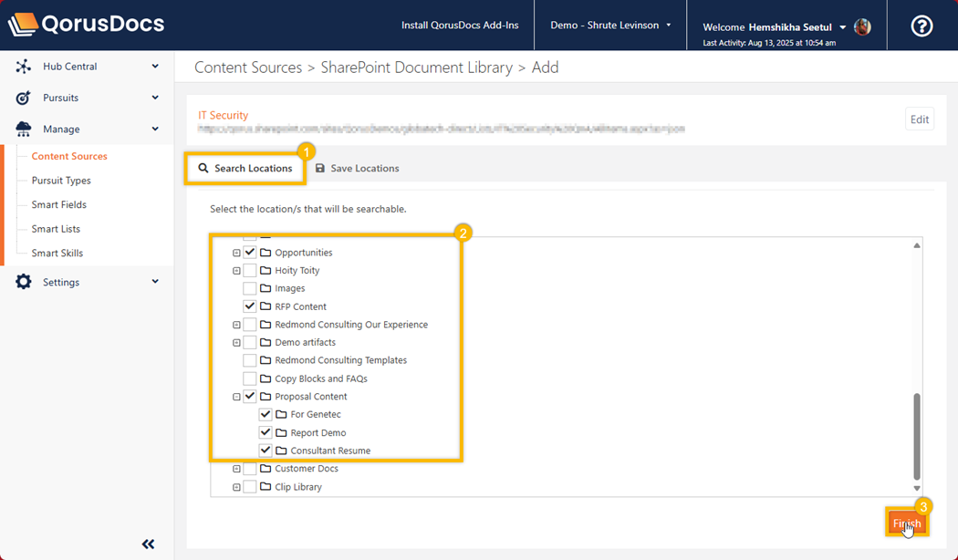958x560 pixels.
Task: Expand the Customer Docs tree node
Action: pyautogui.click(x=236, y=469)
